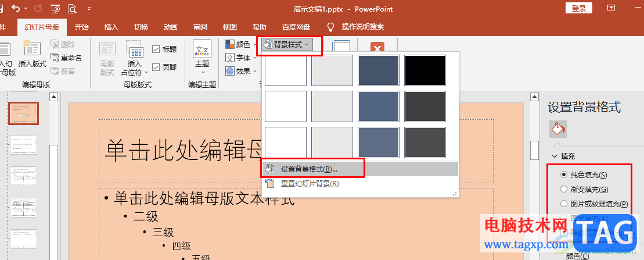Screen dimensions: 644x260
Task: Select the 幻灯片母版 Slide Master tab
Action: point(41,27)
